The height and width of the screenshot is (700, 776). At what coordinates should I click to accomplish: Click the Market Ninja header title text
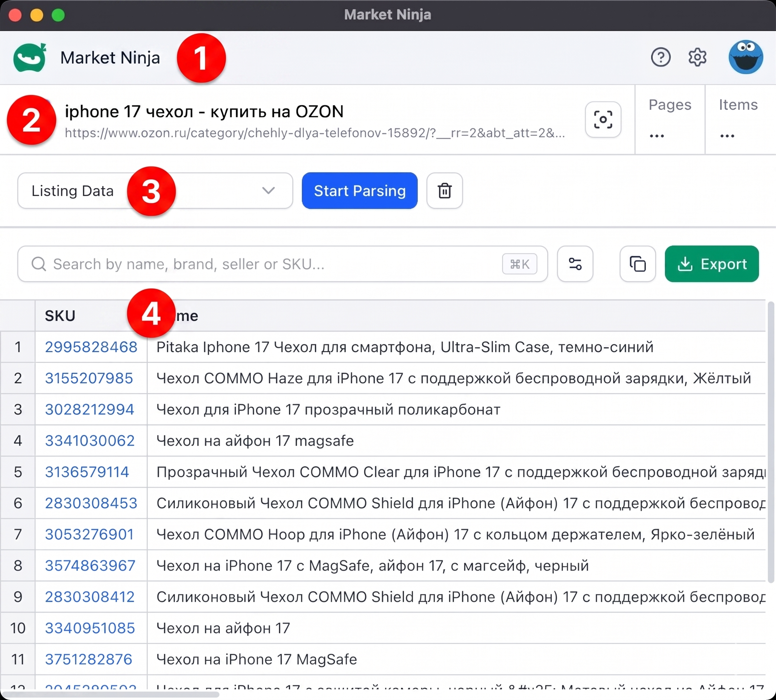(110, 58)
